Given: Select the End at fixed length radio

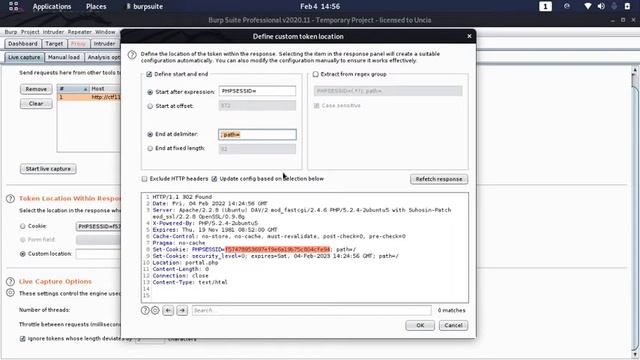Looking at the screenshot, I should point(150,149).
